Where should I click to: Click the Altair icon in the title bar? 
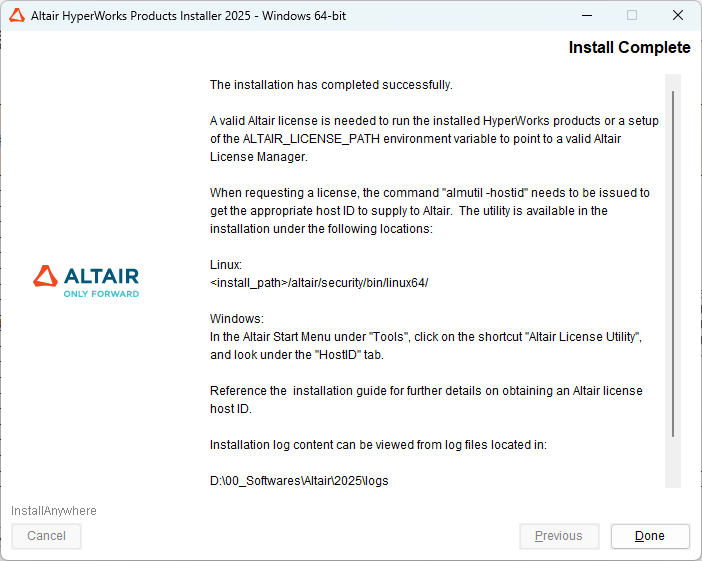pyautogui.click(x=15, y=16)
